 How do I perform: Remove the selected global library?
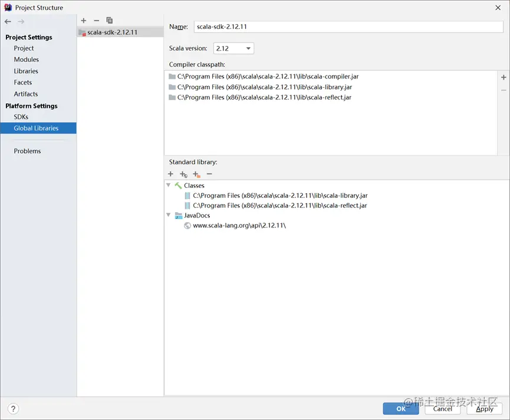[96, 21]
